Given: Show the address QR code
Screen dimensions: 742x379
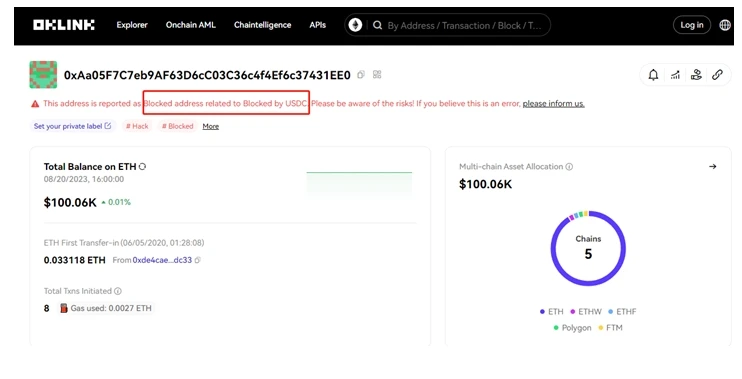Looking at the screenshot, I should 377,75.
